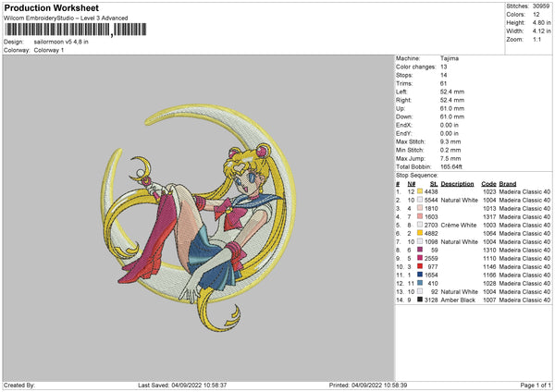Click the 'Production Worksheet' title
The width and height of the screenshot is (555, 392).
click(x=51, y=8)
